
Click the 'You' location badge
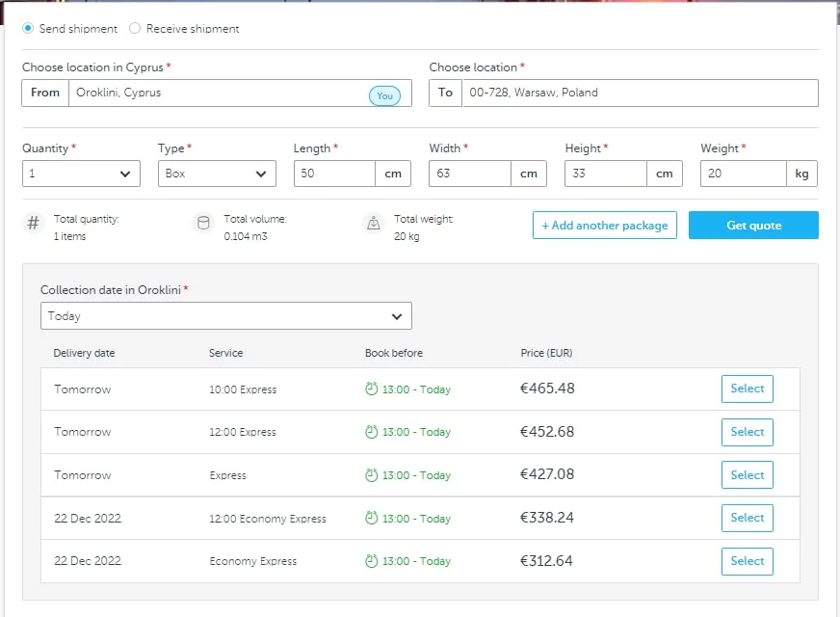(x=384, y=95)
